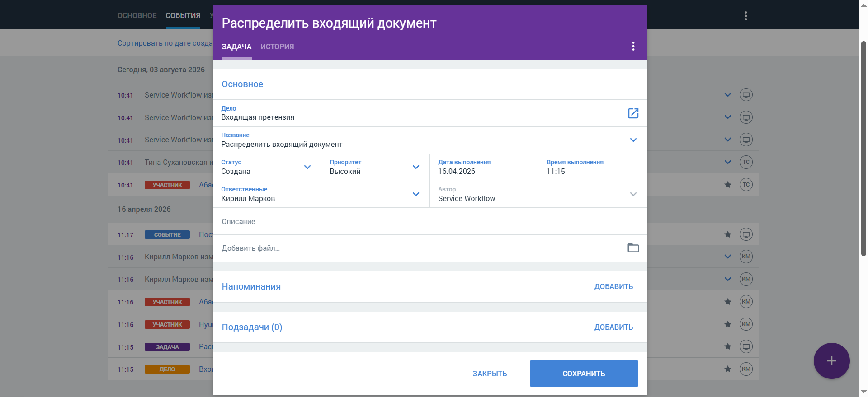The image size is (868, 397).
Task: Expand Тина Сухановская row chevron
Action: coord(727,162)
